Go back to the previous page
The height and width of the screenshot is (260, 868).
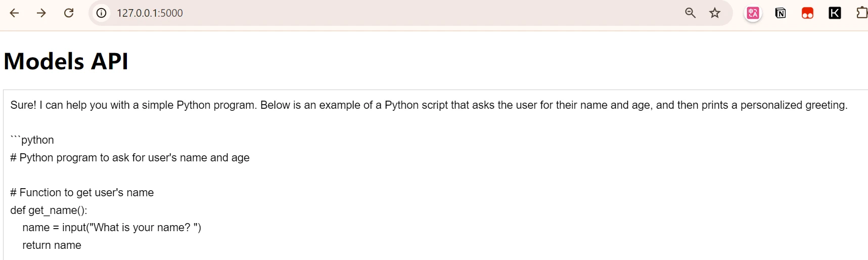click(x=14, y=13)
